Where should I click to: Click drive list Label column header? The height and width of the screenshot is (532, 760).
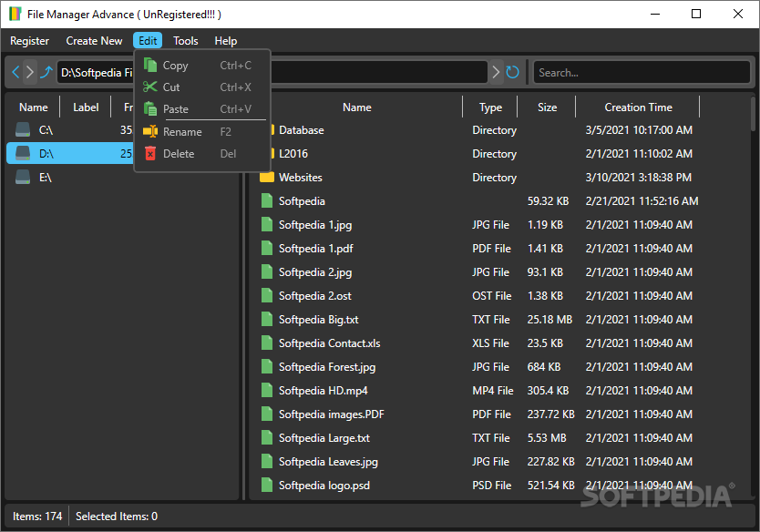pyautogui.click(x=86, y=107)
